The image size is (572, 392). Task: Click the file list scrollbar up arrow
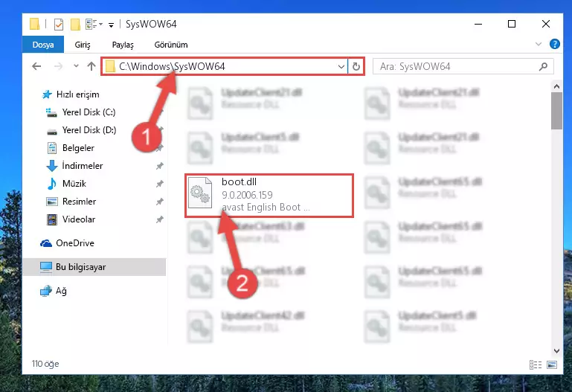pos(556,87)
